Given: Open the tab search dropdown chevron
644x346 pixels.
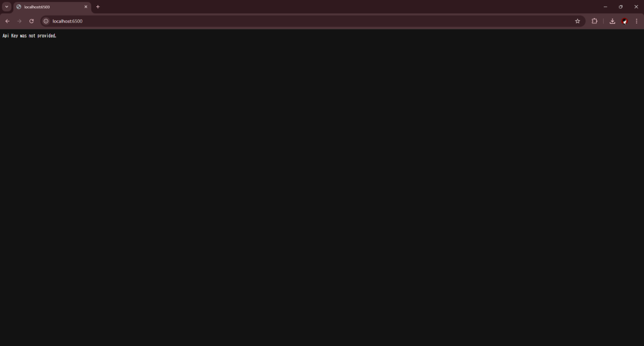Looking at the screenshot, I should 6,6.
